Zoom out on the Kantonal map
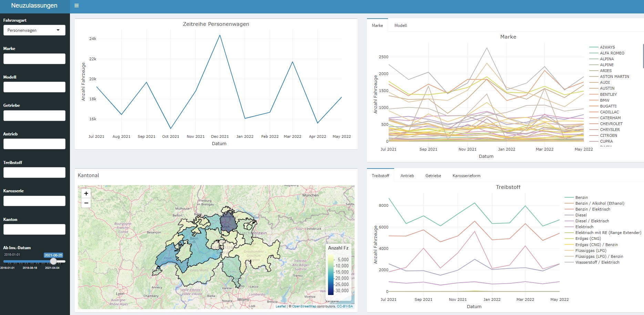The height and width of the screenshot is (315, 644). (x=86, y=203)
